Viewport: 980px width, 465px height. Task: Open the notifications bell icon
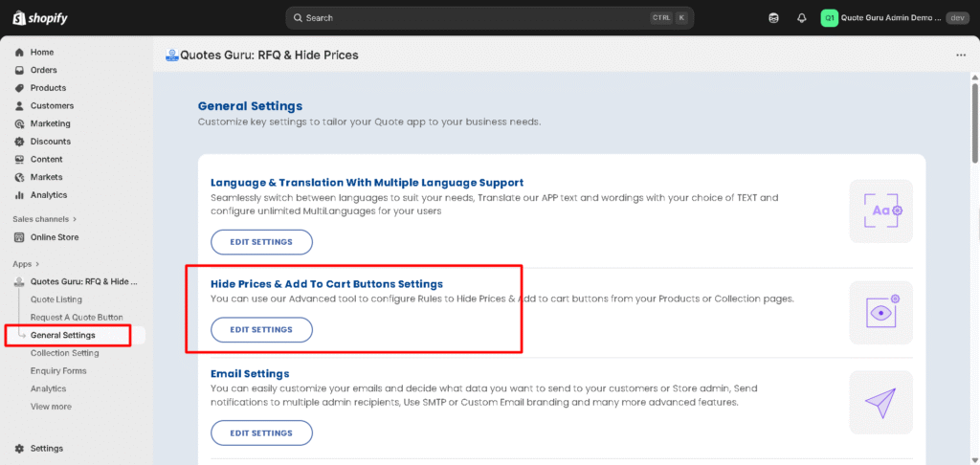coord(801,18)
